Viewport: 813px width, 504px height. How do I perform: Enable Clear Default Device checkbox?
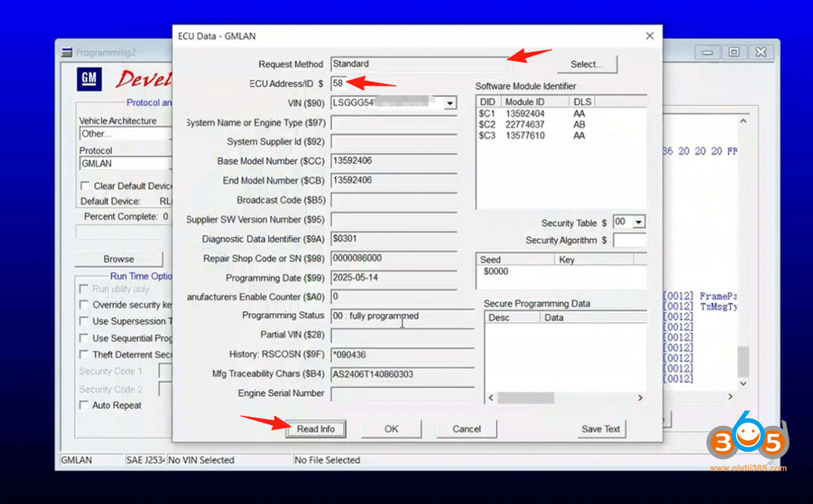pos(85,186)
